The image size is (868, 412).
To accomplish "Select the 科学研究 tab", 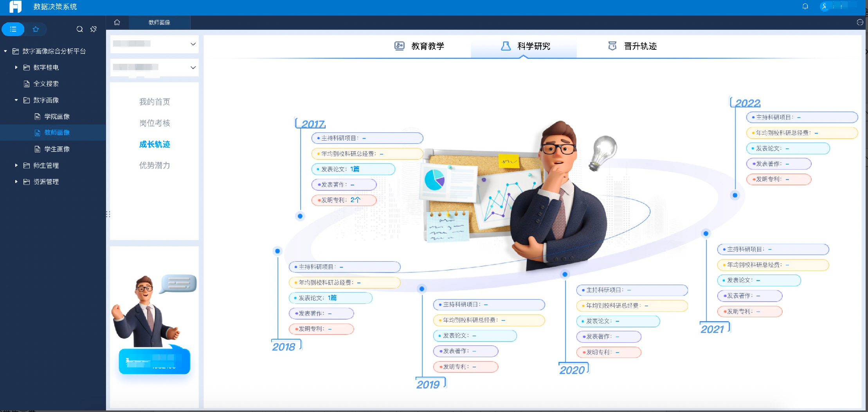I will pos(524,46).
